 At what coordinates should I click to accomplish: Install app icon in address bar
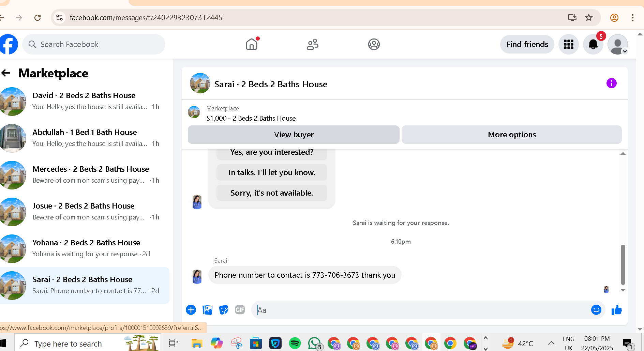coord(572,18)
